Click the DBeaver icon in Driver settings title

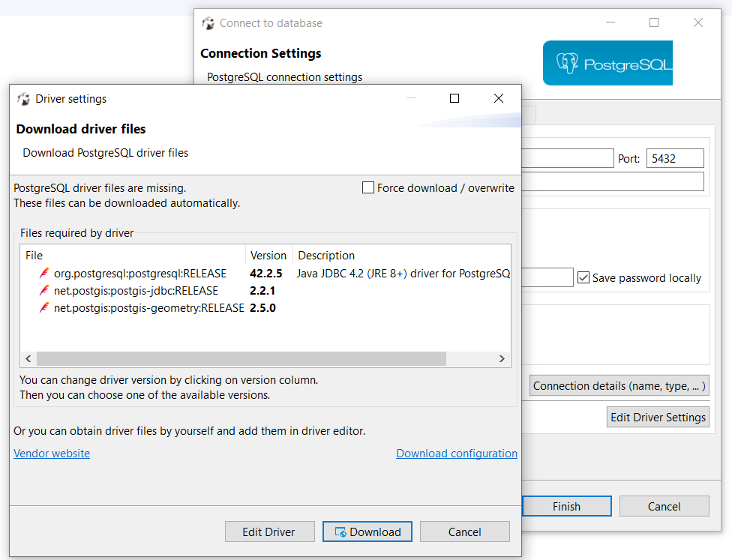(23, 99)
